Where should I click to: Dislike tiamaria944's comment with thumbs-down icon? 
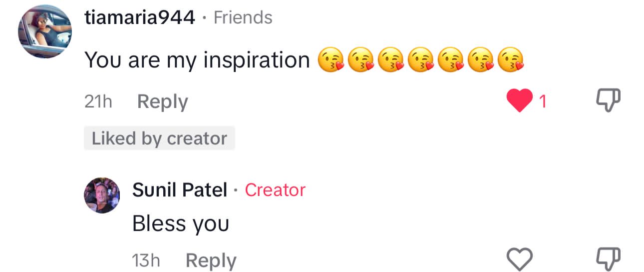click(x=609, y=101)
